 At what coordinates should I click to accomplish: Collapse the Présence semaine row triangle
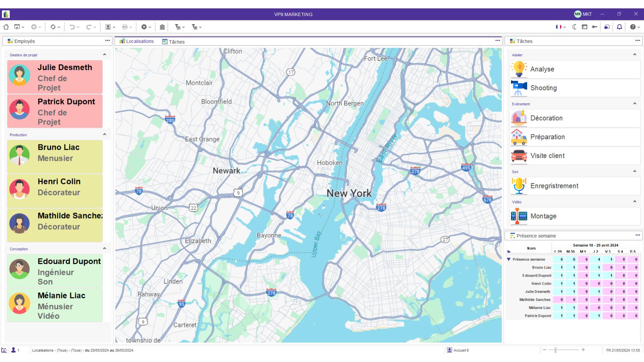pos(508,259)
